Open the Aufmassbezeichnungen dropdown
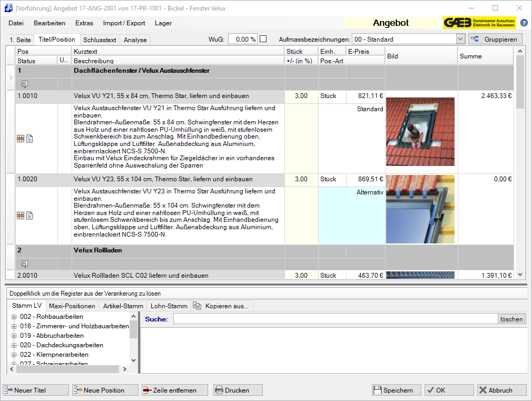 tap(460, 39)
